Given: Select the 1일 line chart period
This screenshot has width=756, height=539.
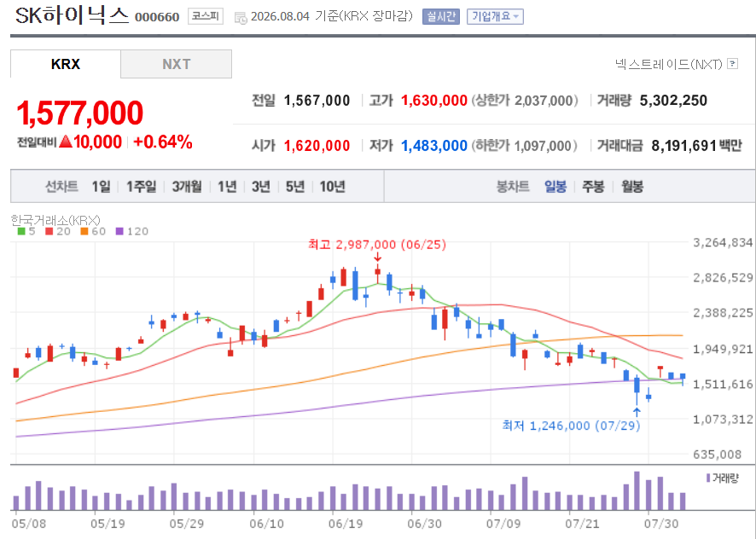Looking at the screenshot, I should [101, 186].
